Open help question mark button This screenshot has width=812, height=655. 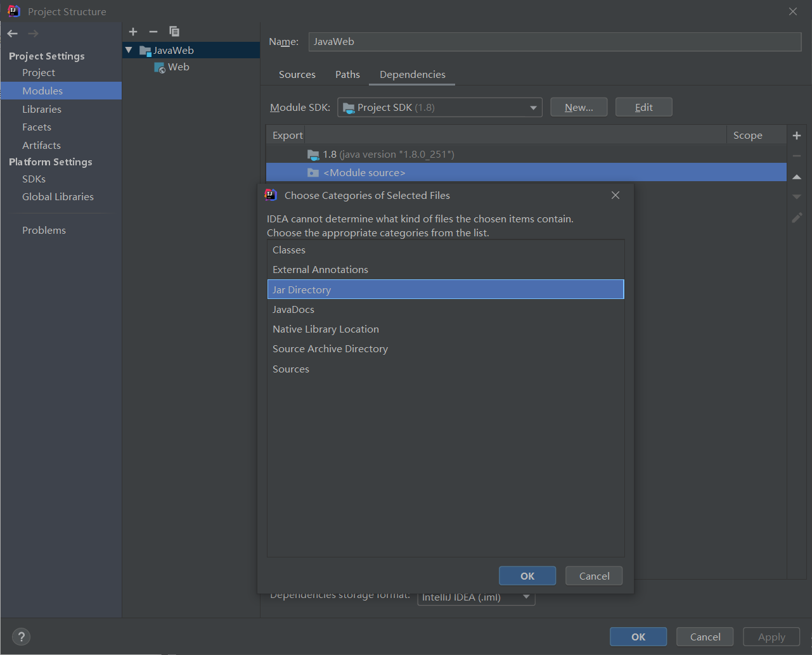(21, 637)
